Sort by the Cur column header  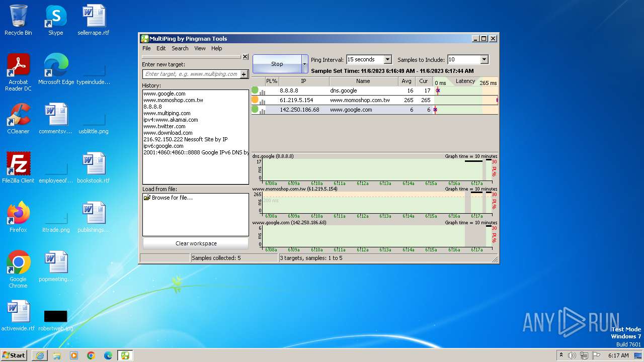tap(424, 81)
